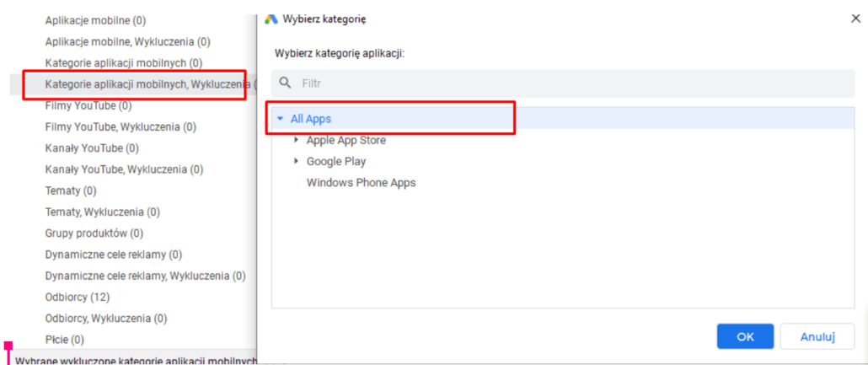This screenshot has width=868, height=365.
Task: Select Kanały YouTube, Wykluczenia item
Action: click(x=124, y=169)
